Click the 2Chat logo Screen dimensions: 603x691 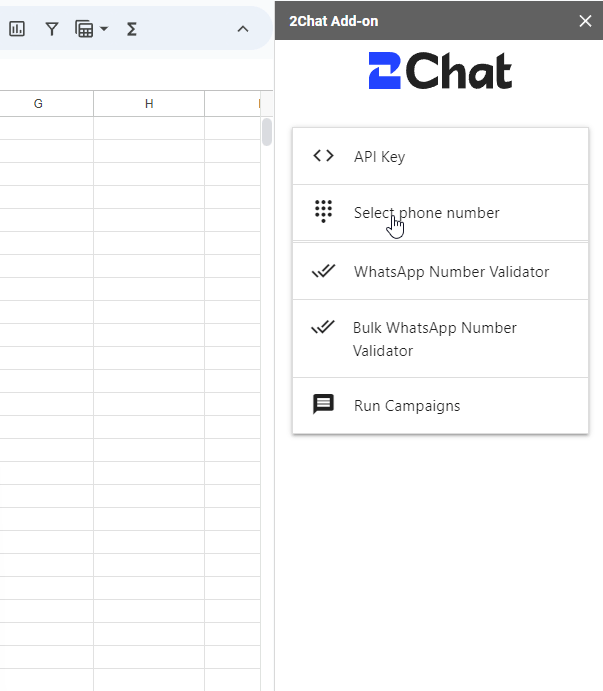tap(440, 71)
